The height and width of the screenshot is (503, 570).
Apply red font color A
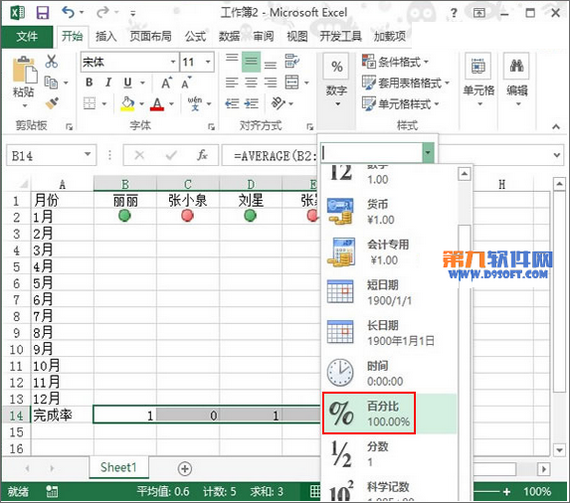click(x=157, y=104)
